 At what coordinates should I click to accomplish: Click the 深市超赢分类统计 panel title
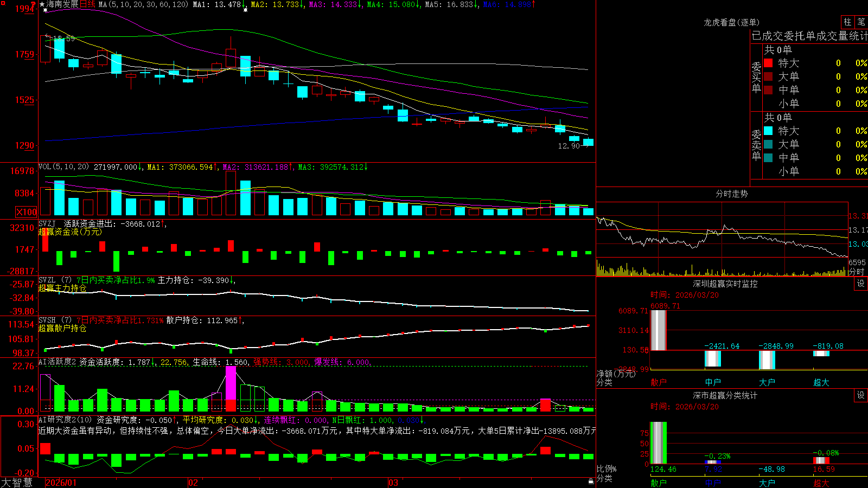pos(725,395)
